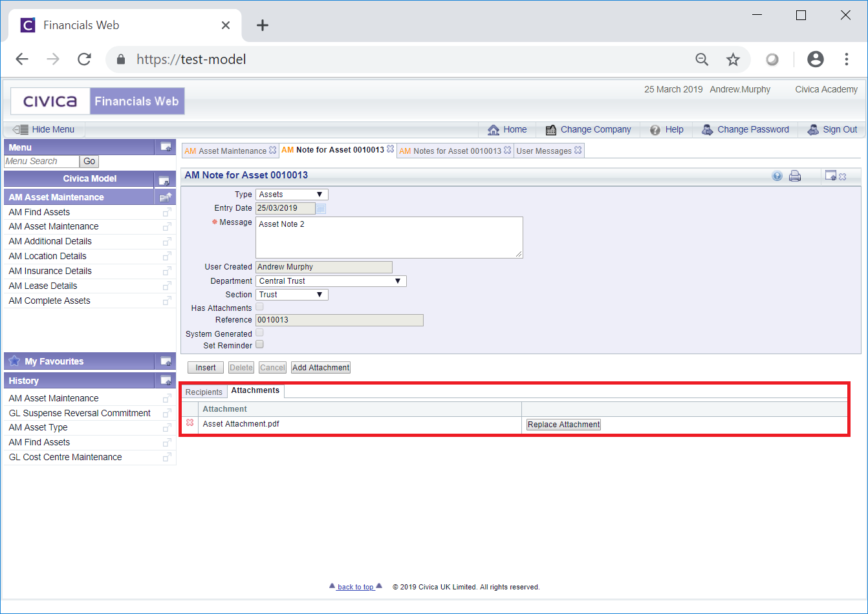Click the History panel header icon
This screenshot has width=868, height=614.
tap(166, 381)
